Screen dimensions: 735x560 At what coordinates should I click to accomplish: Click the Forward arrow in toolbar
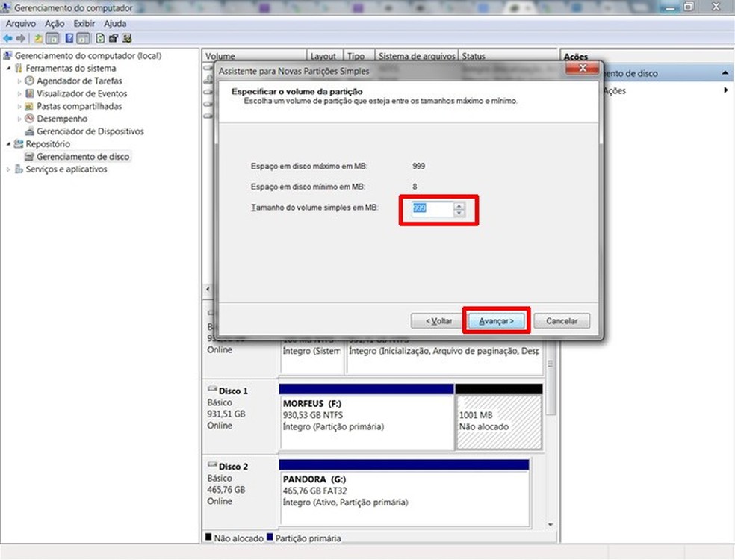(21, 38)
